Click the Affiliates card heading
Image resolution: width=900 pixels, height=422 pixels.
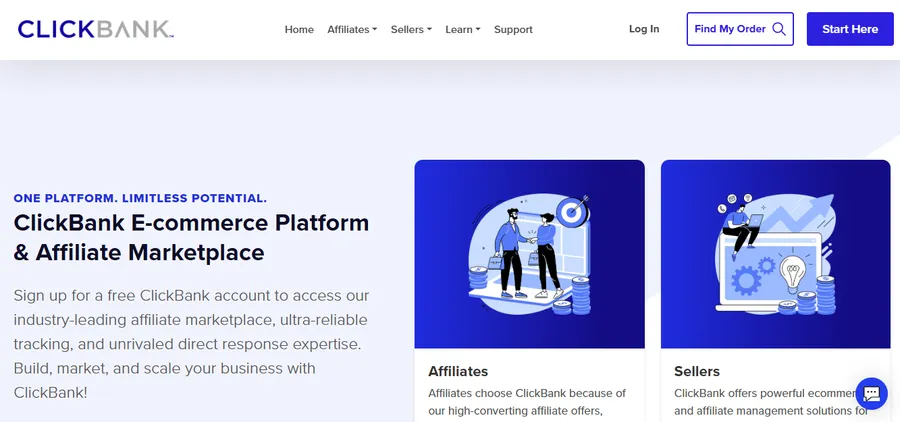(x=458, y=371)
